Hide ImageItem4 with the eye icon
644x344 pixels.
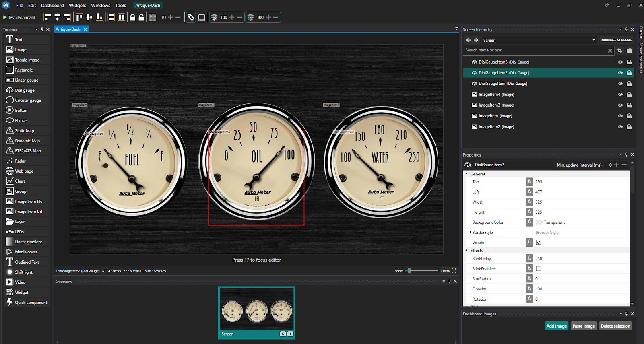(x=620, y=95)
